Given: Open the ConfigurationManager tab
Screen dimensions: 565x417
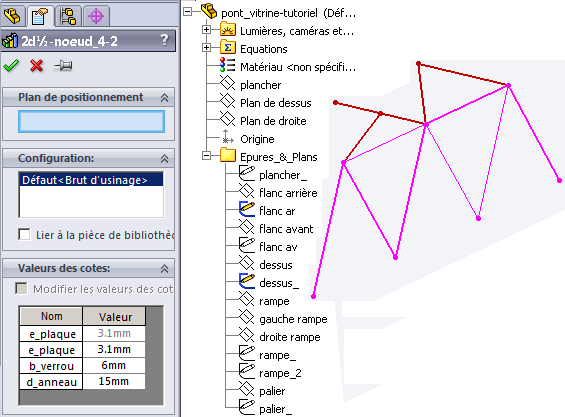Looking at the screenshot, I should pyautogui.click(x=68, y=16).
